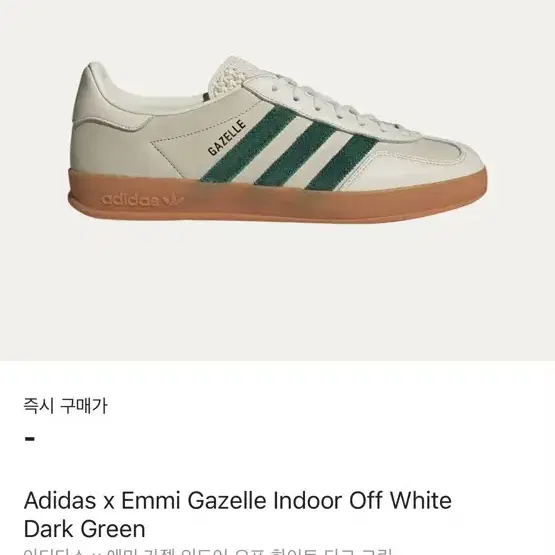Tap the word Emmi in the product title
Viewport: 555px width, 555px height.
point(151,500)
